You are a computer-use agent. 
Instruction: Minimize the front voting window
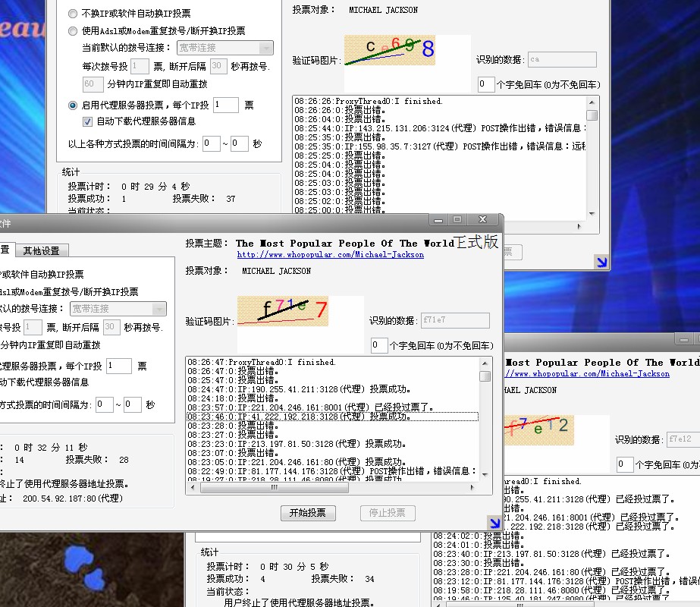(437, 219)
